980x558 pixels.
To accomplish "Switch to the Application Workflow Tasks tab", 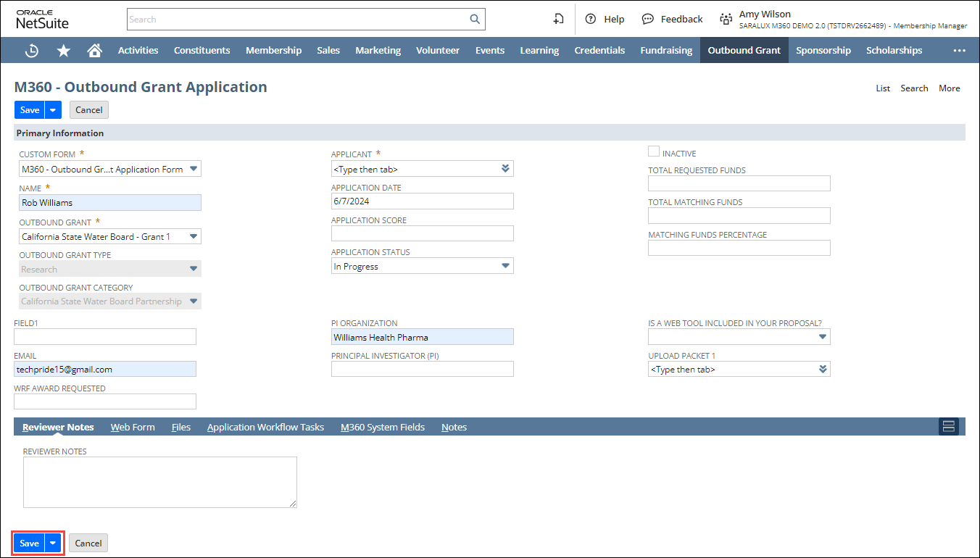I will click(x=265, y=427).
